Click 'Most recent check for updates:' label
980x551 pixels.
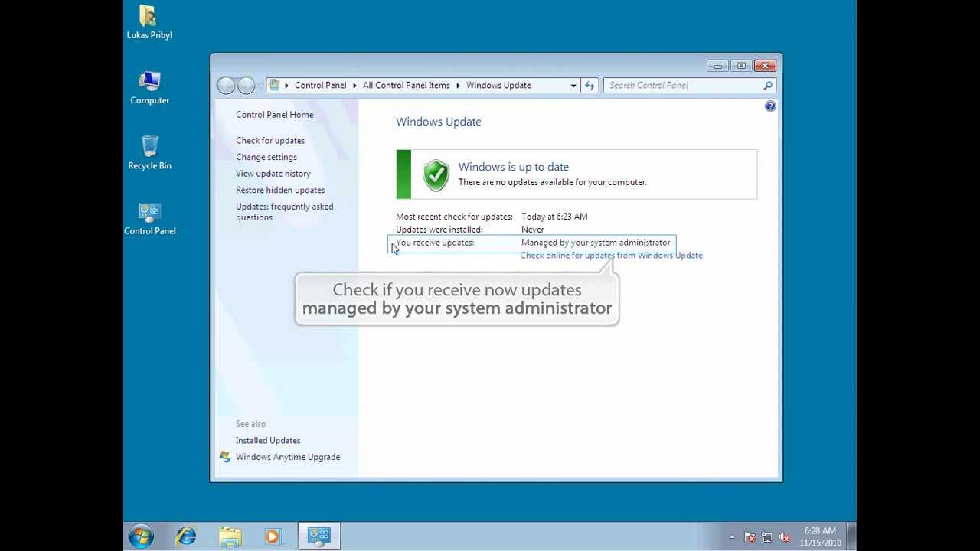[454, 217]
